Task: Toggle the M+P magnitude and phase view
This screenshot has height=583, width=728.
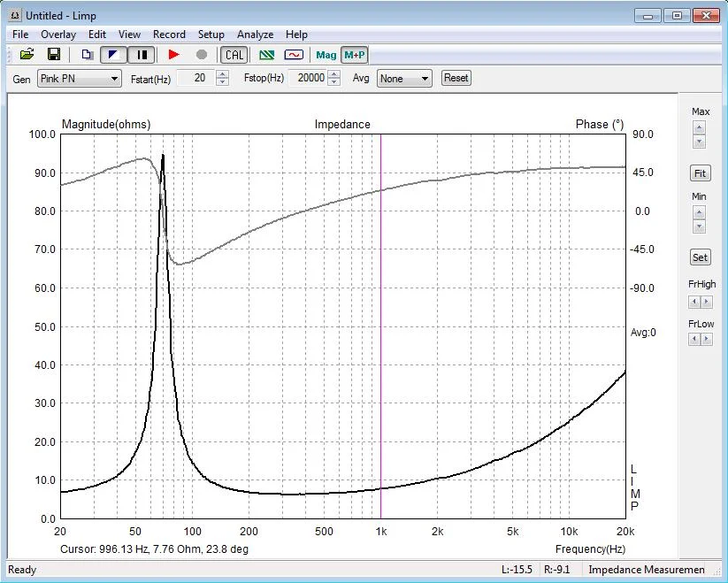Action: (355, 55)
